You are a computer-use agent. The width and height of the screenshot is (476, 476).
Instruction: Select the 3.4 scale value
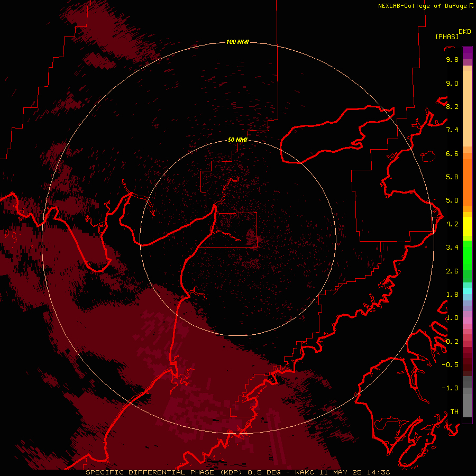[x=452, y=248]
